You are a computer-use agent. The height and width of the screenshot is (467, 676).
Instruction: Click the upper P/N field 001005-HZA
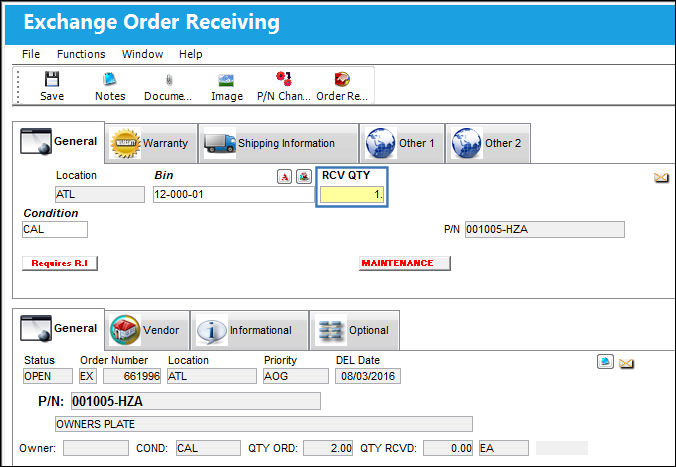tap(545, 229)
